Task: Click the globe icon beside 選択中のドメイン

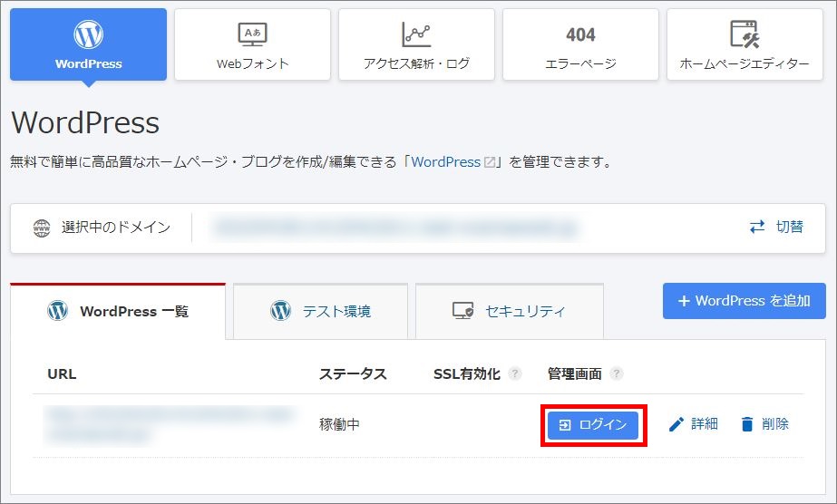Action: (x=42, y=228)
